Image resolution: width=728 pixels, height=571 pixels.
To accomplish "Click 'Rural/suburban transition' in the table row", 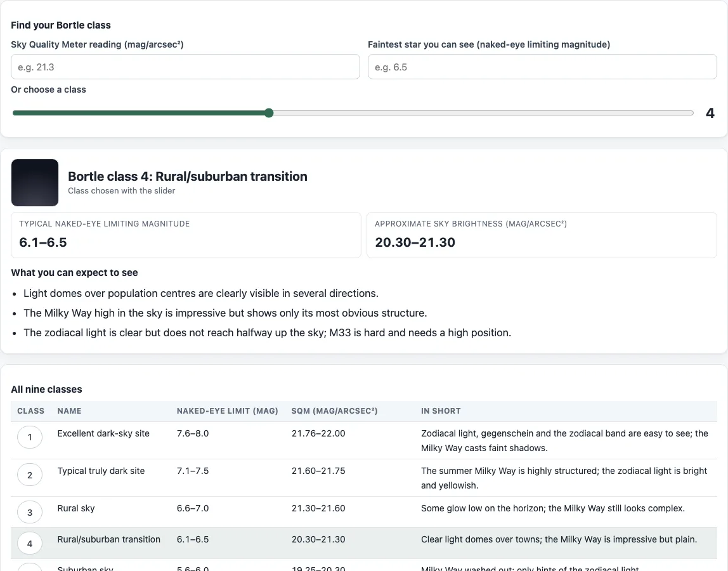I will click(x=109, y=539).
